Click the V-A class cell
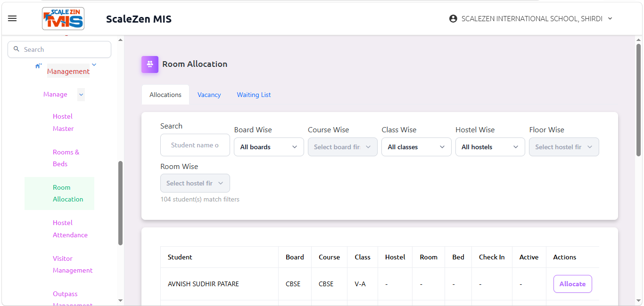Screen dimensions: 644x306 click(360, 284)
